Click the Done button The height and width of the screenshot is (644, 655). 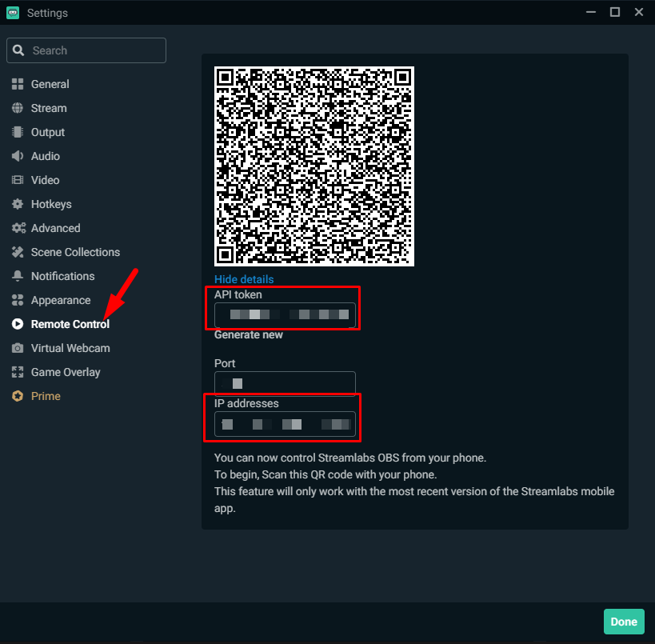pyautogui.click(x=624, y=622)
